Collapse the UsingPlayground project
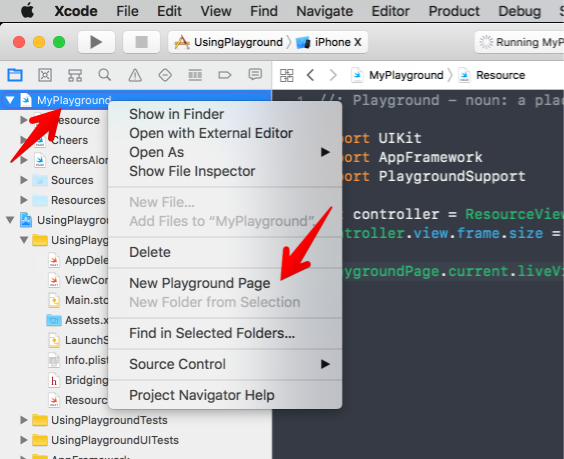 [x=10, y=220]
